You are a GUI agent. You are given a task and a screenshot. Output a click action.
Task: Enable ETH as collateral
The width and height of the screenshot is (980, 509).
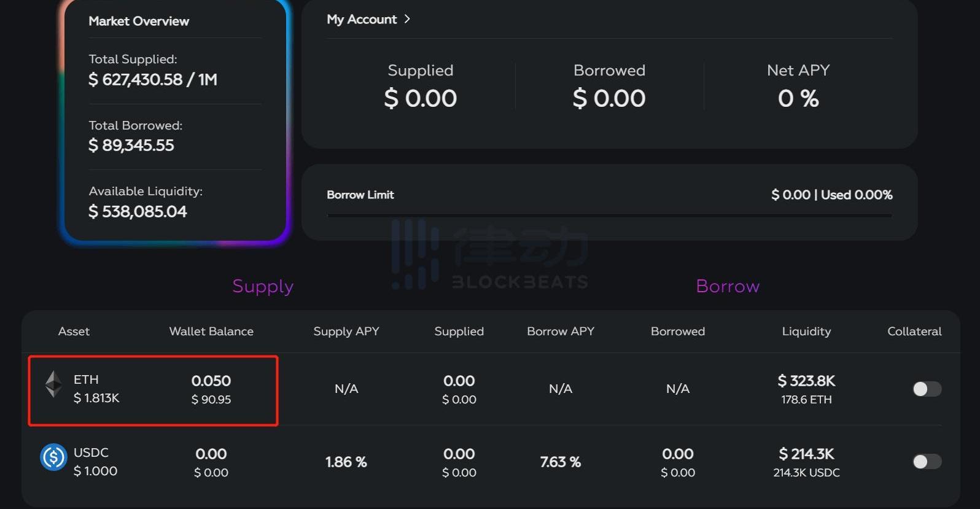coord(927,389)
